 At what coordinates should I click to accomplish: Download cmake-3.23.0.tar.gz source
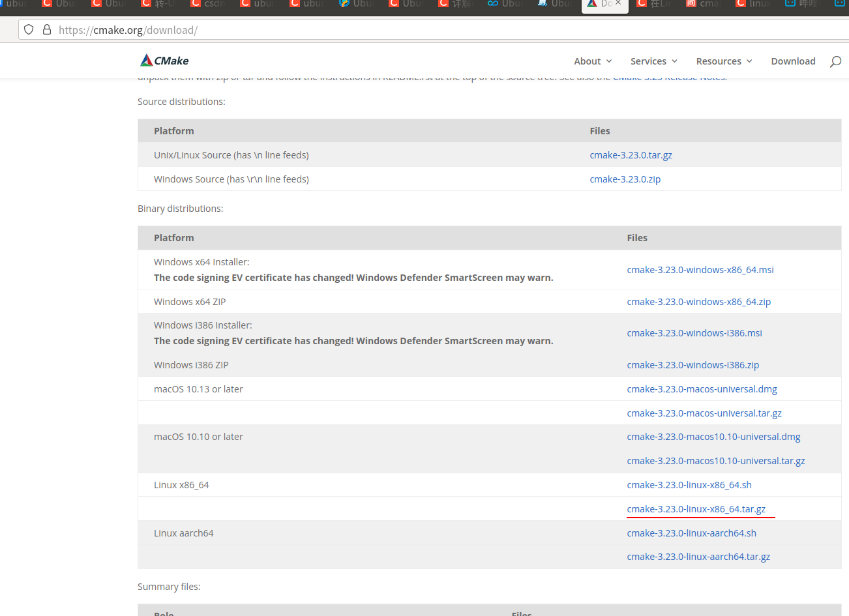(x=631, y=155)
